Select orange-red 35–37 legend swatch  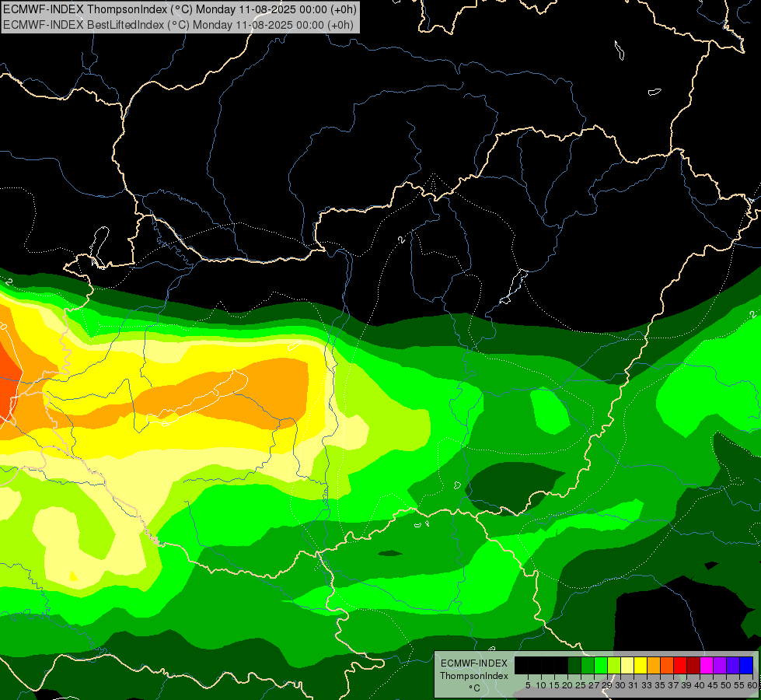(x=667, y=666)
